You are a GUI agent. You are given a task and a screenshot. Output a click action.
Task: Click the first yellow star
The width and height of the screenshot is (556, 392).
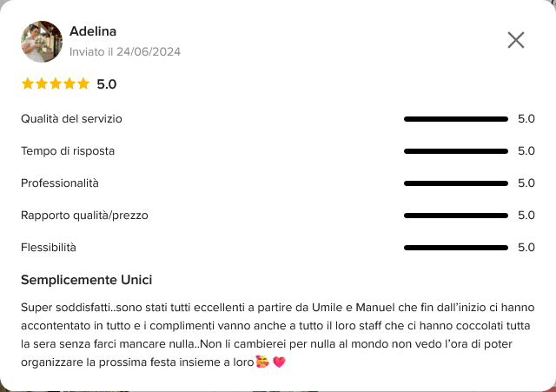tap(28, 83)
